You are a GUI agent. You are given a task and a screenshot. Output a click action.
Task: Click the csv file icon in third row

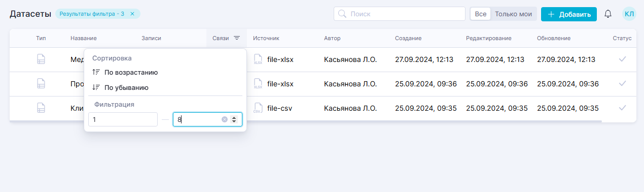click(x=258, y=108)
